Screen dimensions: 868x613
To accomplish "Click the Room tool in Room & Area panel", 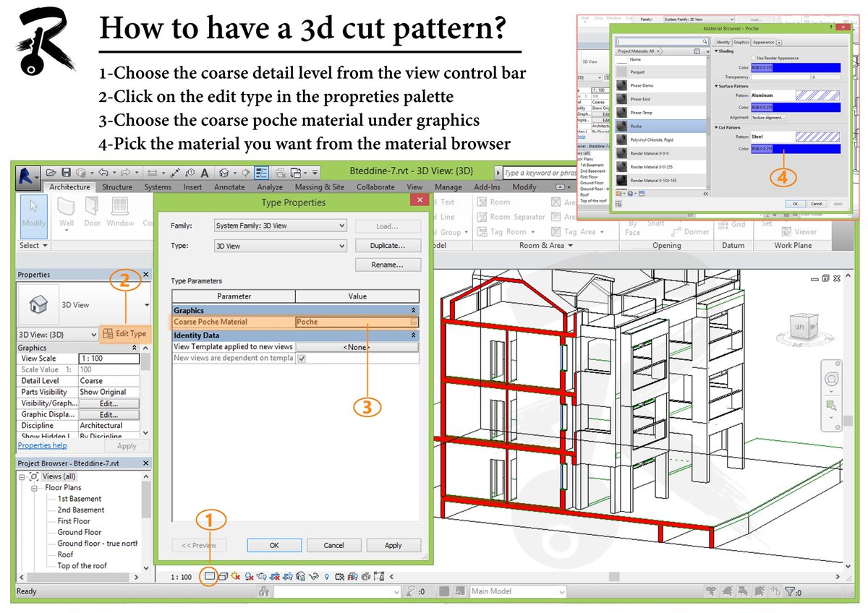I will pos(494,202).
